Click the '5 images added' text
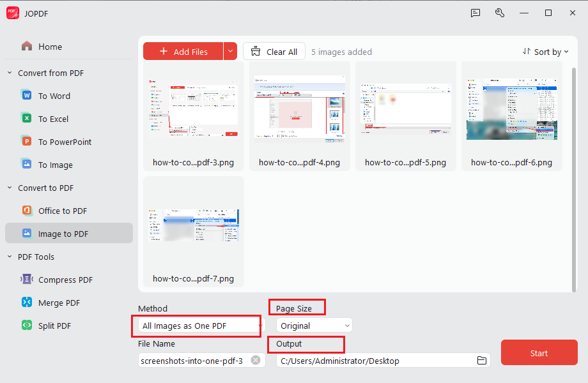Viewport: 588px width, 383px height. (x=341, y=52)
